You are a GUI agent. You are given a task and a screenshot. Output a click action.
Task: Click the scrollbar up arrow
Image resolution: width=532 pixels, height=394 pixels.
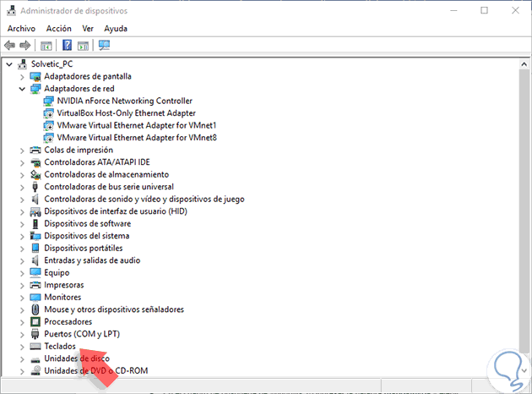coord(524,64)
